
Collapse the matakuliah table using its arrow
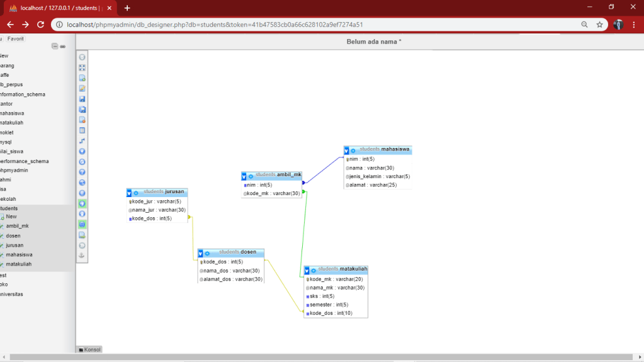tap(307, 270)
